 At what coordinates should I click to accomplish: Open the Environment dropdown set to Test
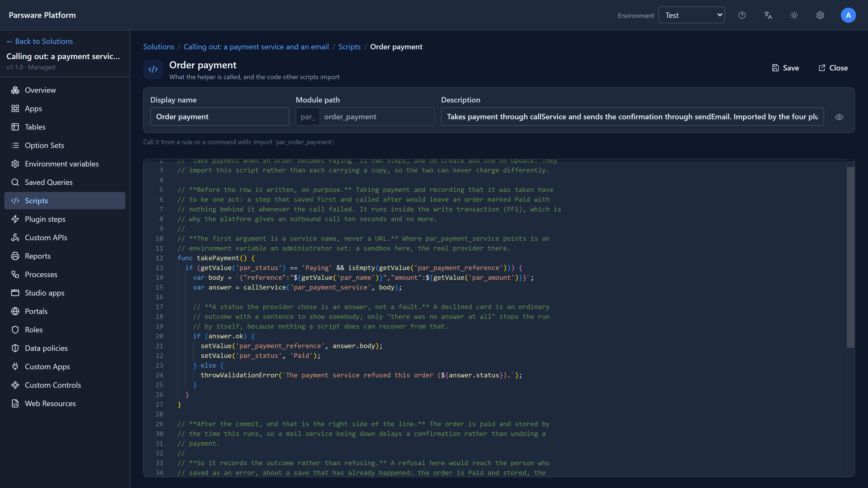point(691,15)
